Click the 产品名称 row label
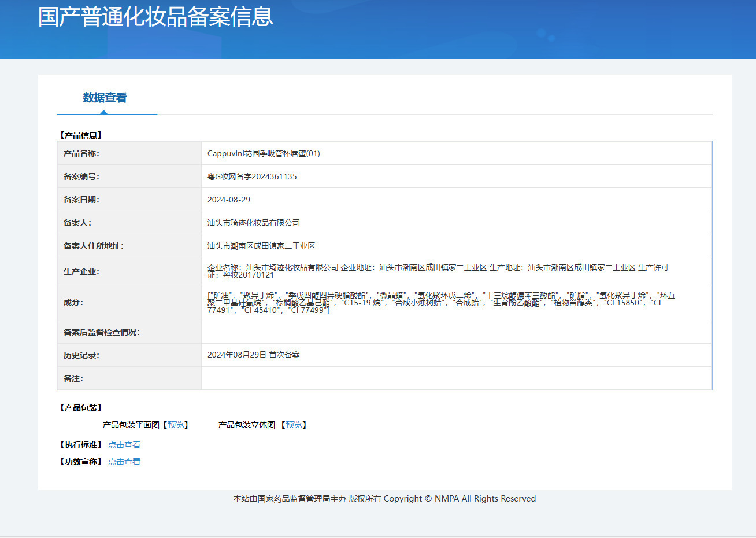The width and height of the screenshot is (756, 538). click(81, 153)
